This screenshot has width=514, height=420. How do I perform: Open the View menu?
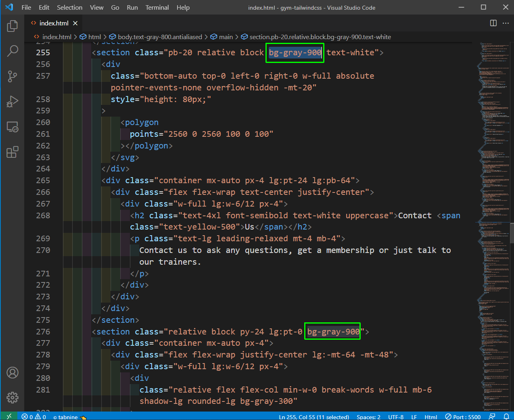(96, 7)
